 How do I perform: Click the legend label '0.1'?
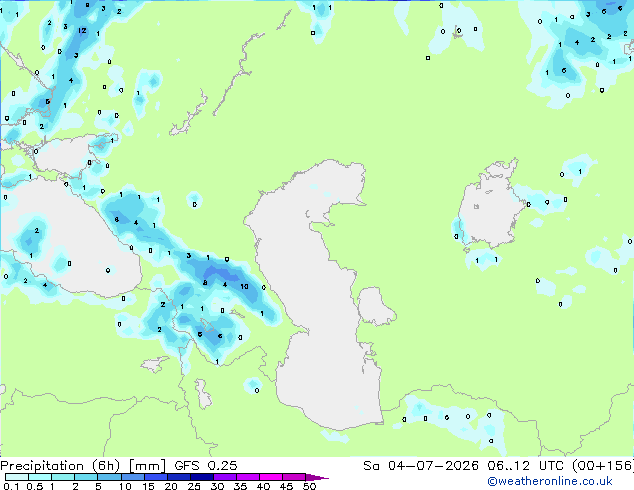(x=11, y=486)
